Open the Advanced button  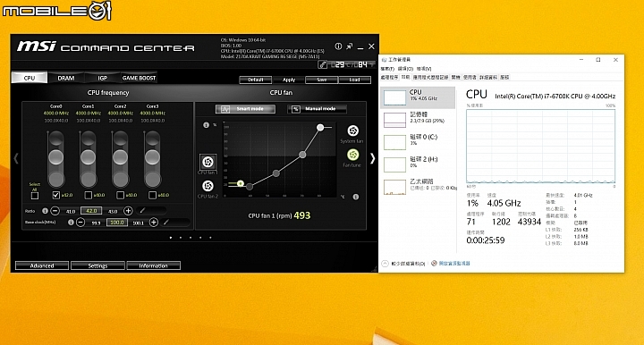click(42, 265)
